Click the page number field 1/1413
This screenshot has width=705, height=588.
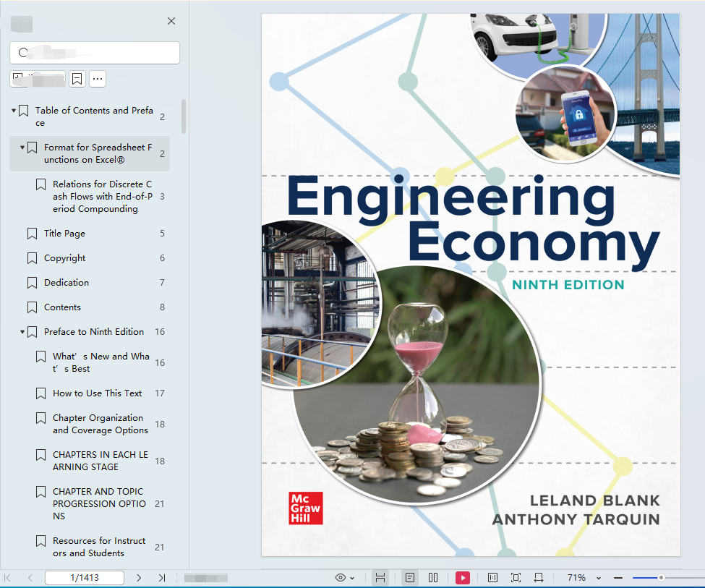tap(85, 578)
